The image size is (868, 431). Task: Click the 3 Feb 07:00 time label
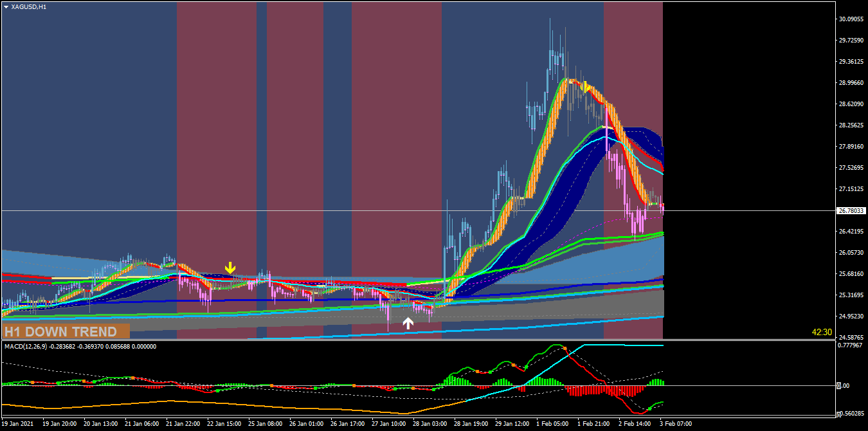point(676,424)
